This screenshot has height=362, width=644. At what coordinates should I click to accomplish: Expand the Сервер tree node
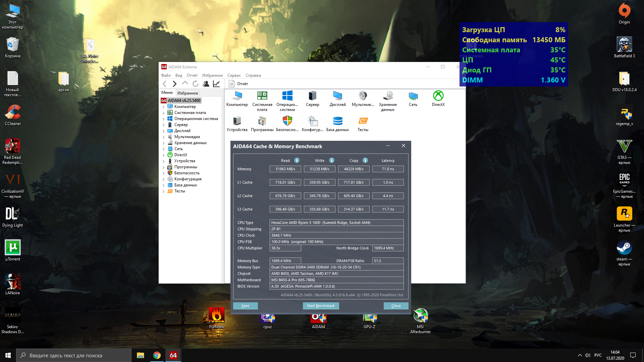click(164, 125)
